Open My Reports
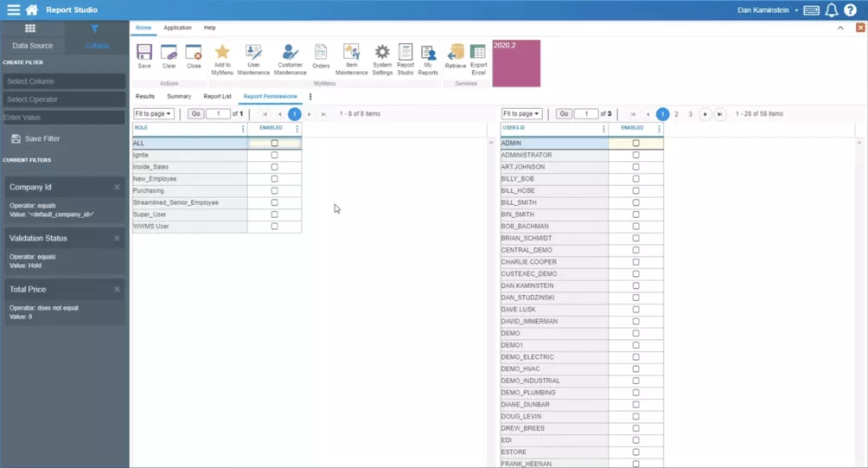Screen dimensions: 868x468 (x=428, y=60)
